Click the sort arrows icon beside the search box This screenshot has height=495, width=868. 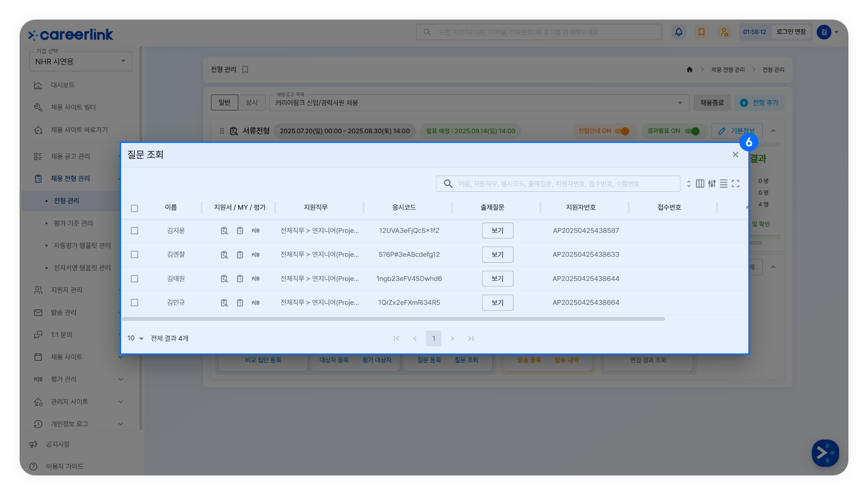pyautogui.click(x=689, y=183)
